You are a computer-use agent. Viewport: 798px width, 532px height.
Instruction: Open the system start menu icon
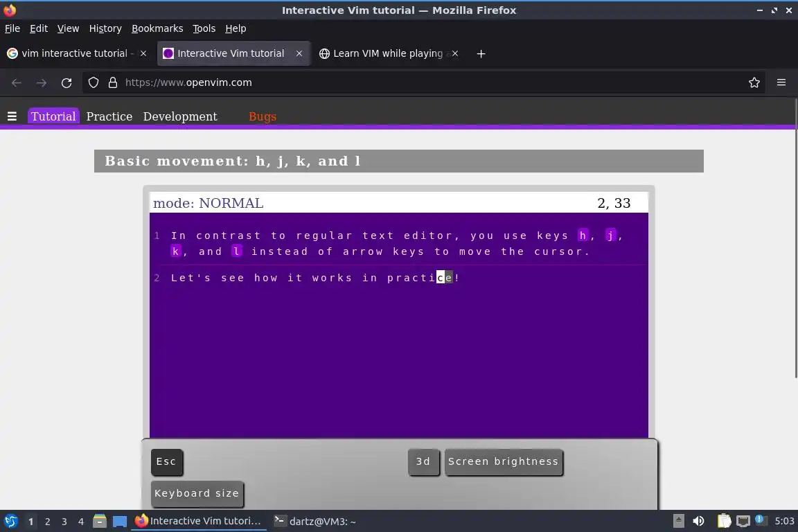(11, 521)
